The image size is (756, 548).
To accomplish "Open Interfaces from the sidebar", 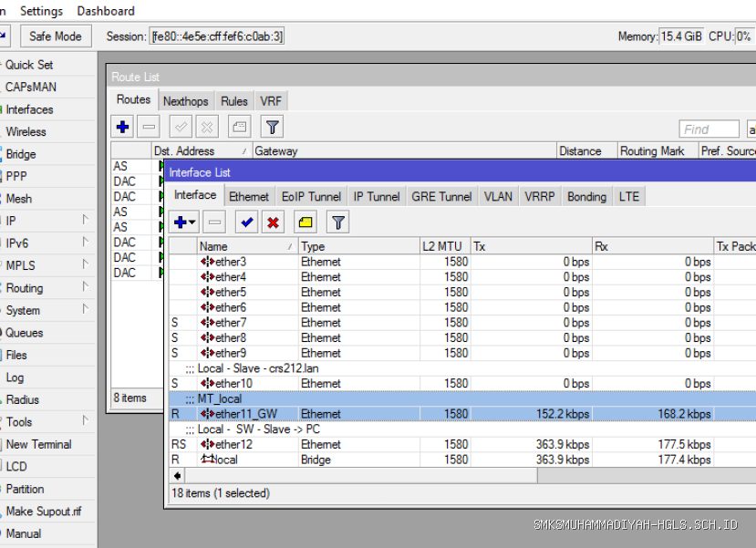I will [x=48, y=109].
